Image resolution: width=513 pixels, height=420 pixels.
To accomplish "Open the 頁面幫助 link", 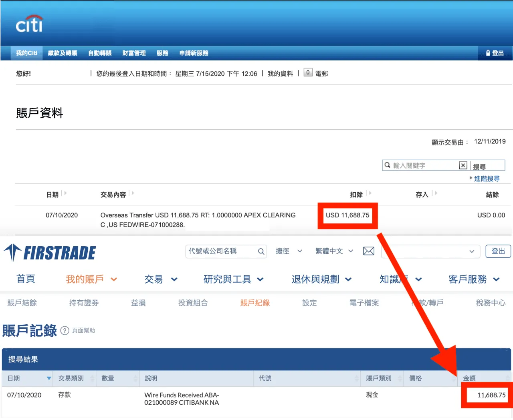I will (83, 330).
